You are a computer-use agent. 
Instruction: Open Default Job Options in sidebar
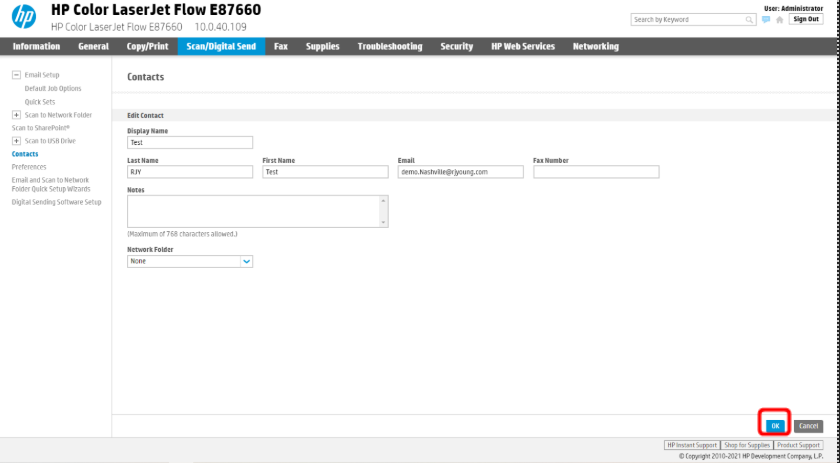53,88
